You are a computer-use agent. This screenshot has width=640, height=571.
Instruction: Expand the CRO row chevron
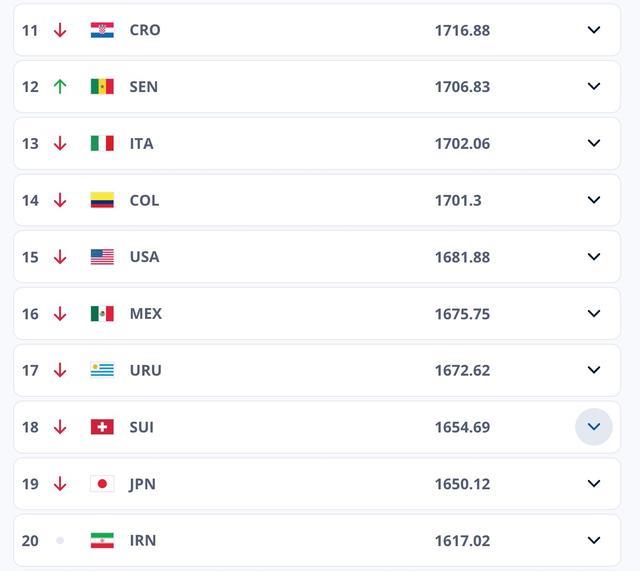594,30
